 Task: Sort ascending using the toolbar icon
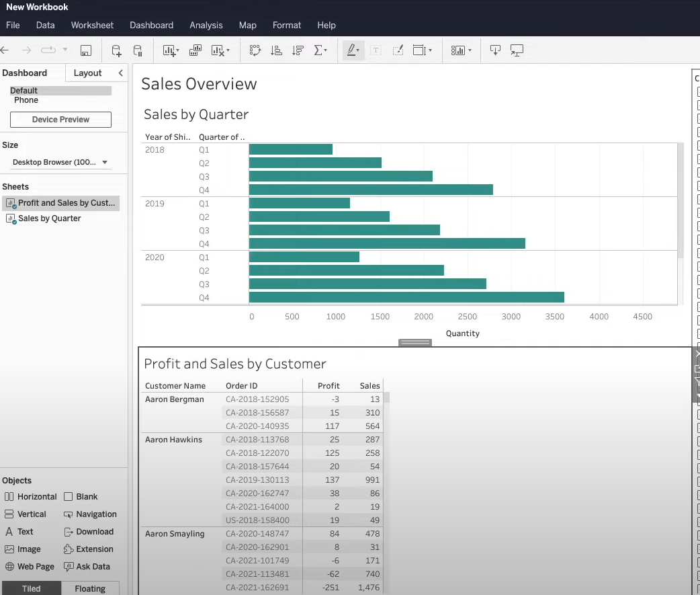click(x=276, y=50)
